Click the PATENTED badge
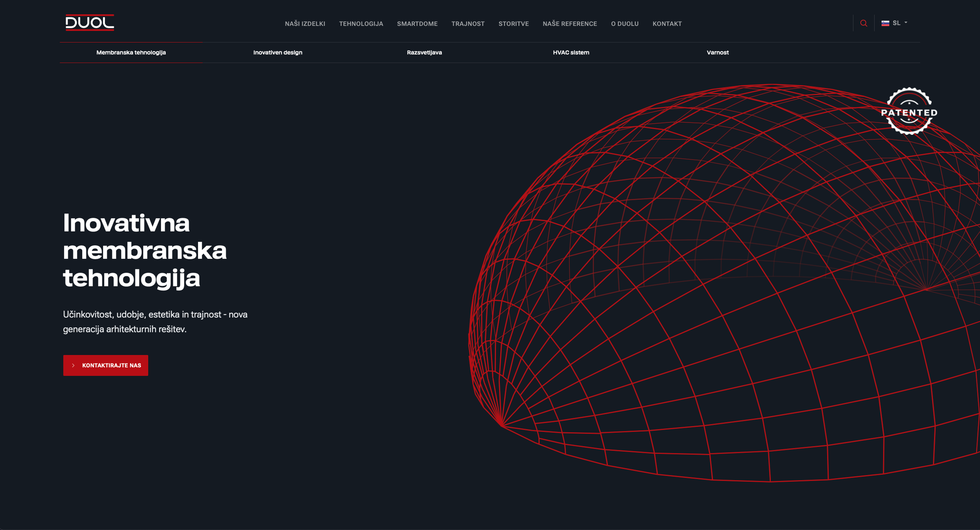980x530 pixels. (909, 112)
